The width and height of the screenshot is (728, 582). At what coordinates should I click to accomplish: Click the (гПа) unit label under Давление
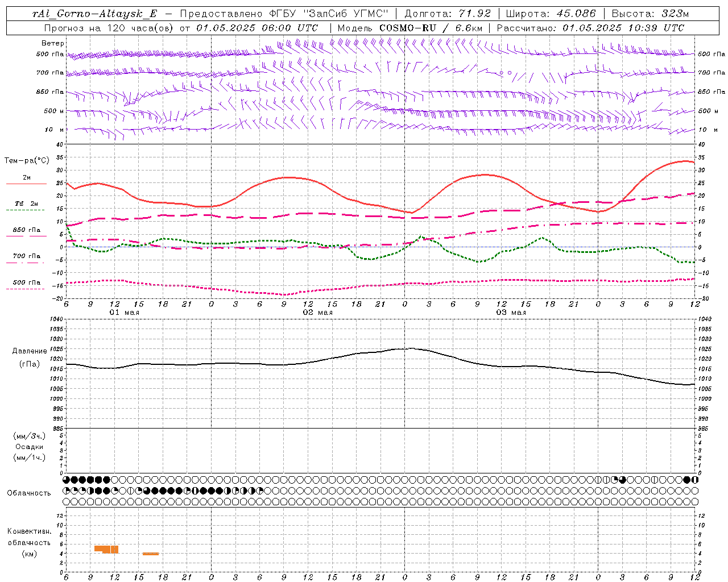30,364
